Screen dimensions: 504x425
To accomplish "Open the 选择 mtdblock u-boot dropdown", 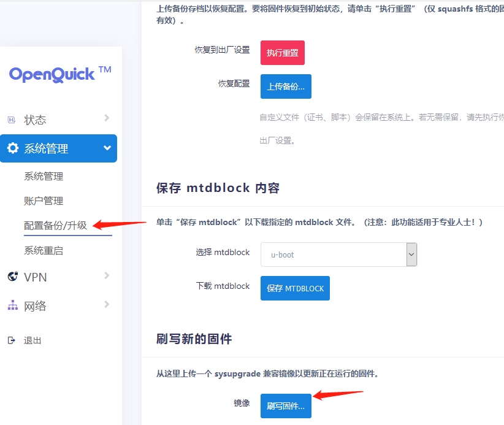I will [338, 255].
